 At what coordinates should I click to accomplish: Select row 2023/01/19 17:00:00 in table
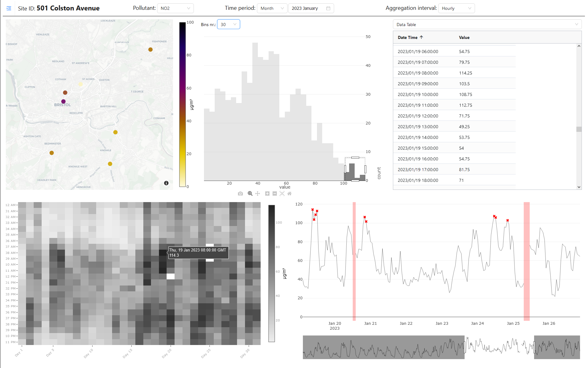[454, 170]
